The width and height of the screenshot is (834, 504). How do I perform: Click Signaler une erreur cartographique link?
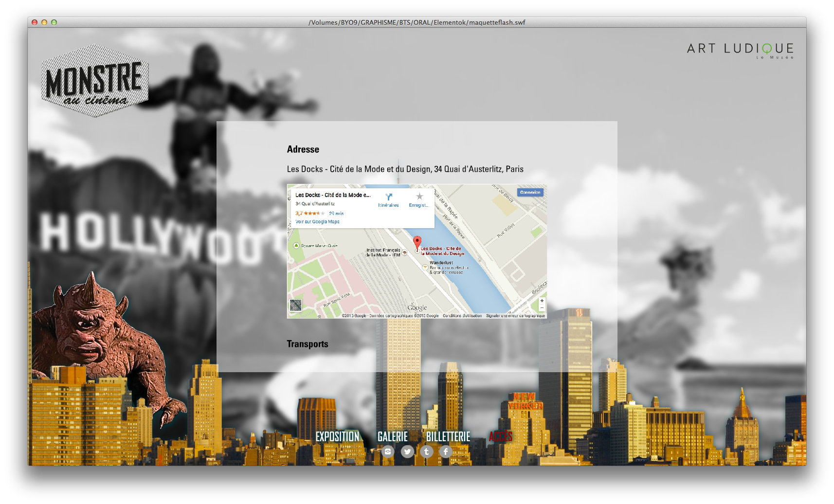tap(515, 316)
